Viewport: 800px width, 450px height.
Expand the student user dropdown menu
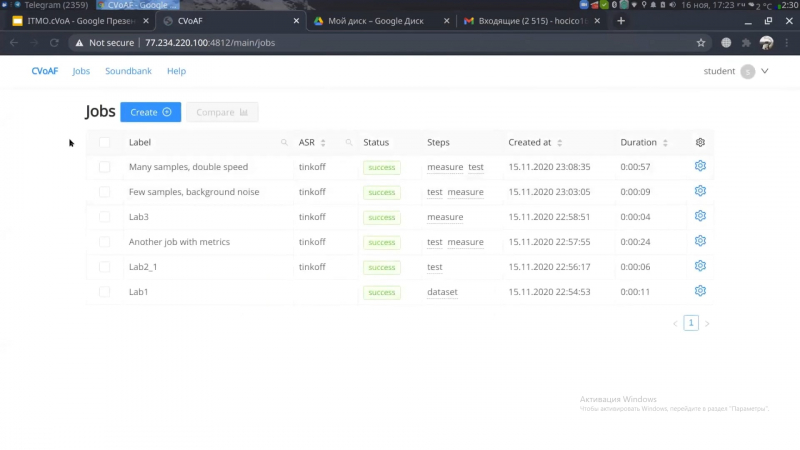765,71
